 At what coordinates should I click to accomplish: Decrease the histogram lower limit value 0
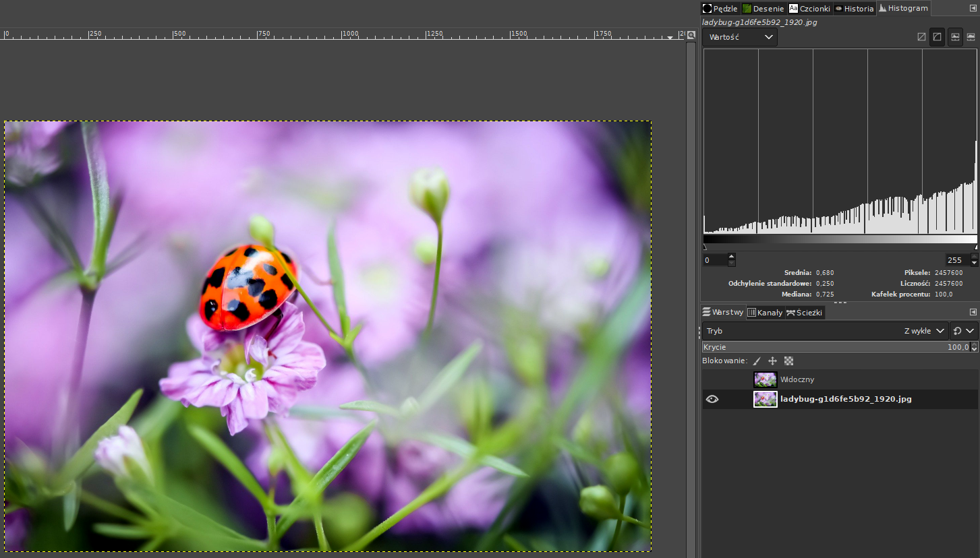pos(731,263)
